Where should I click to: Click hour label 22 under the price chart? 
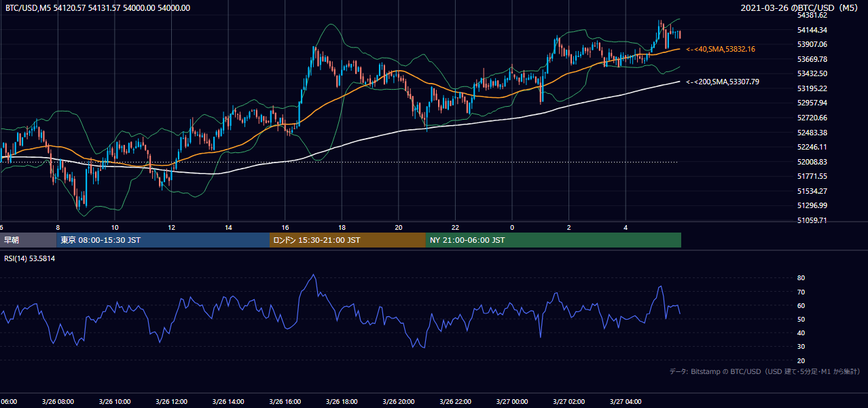pos(456,227)
